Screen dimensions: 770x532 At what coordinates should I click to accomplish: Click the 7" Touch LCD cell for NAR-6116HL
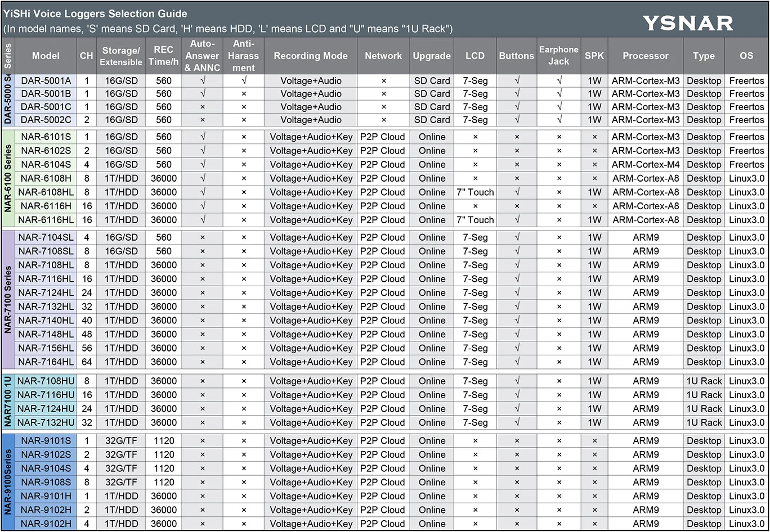click(474, 220)
